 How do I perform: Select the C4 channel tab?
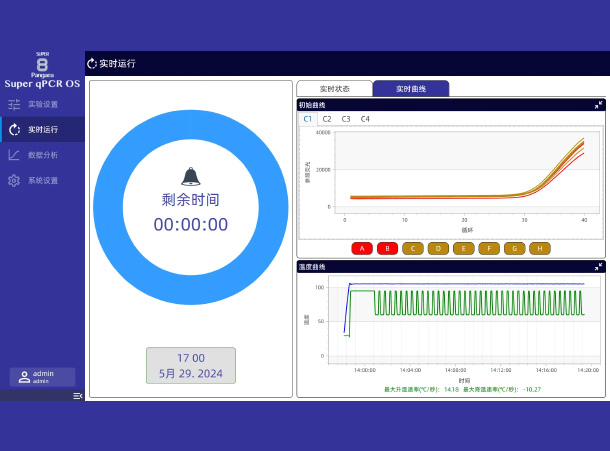[365, 119]
